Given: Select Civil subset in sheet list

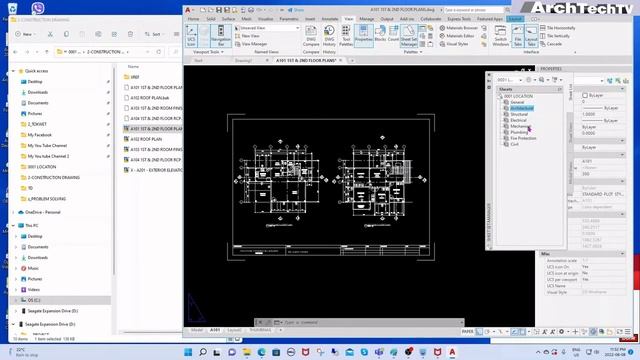Looking at the screenshot, I should coord(514,144).
